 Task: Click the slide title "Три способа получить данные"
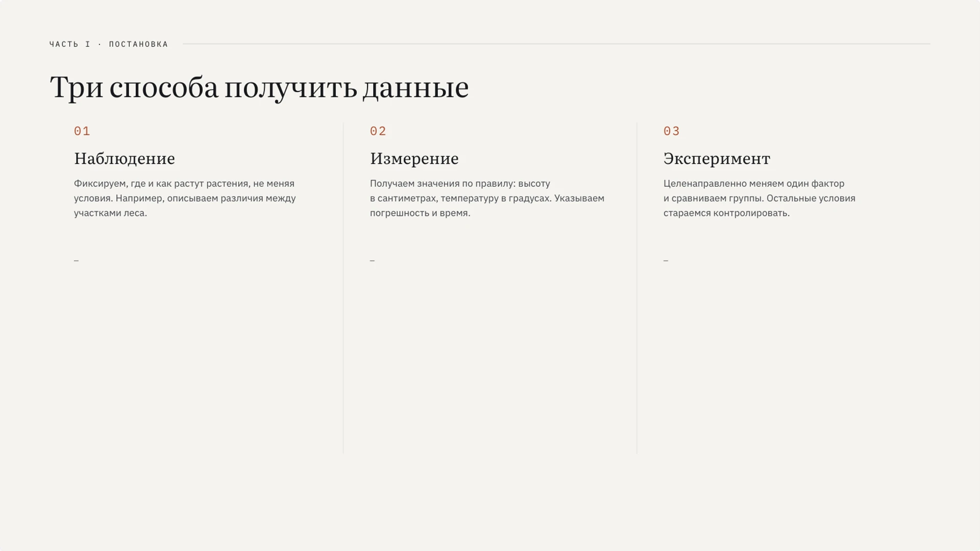(259, 87)
